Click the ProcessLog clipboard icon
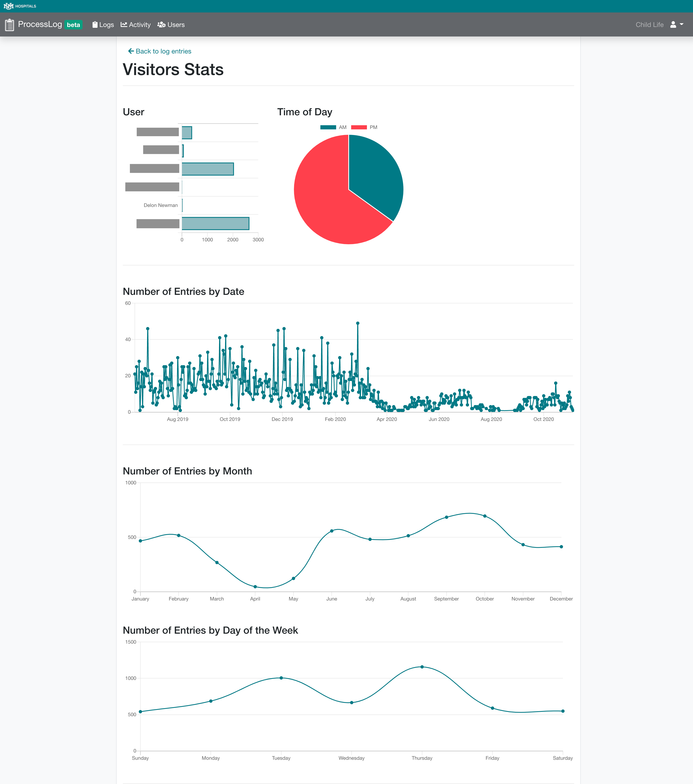The image size is (693, 784). (x=10, y=25)
